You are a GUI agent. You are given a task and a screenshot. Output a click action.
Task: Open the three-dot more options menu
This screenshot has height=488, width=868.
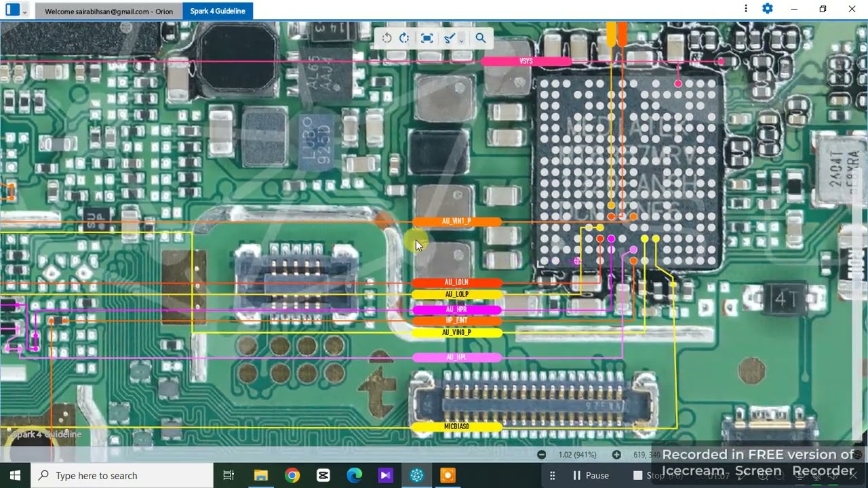coord(746,9)
